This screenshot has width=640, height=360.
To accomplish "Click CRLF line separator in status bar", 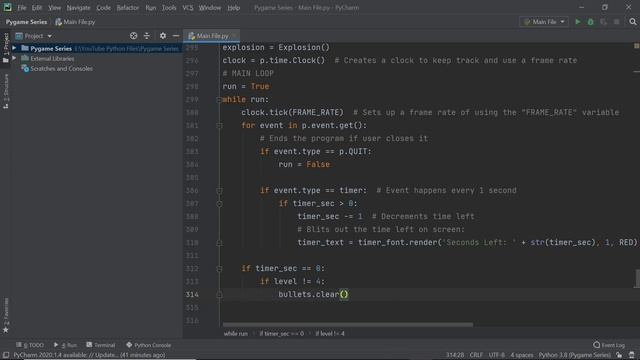I will [476, 355].
